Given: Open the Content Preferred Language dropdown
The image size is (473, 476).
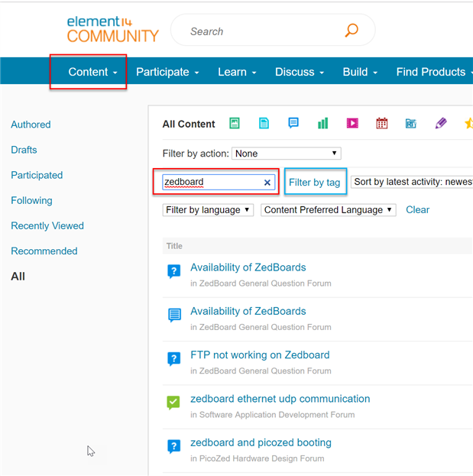Looking at the screenshot, I should click(x=328, y=210).
